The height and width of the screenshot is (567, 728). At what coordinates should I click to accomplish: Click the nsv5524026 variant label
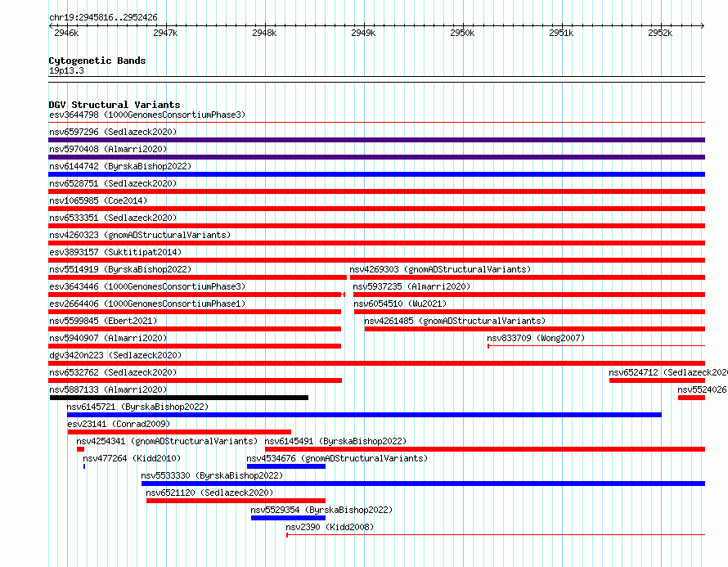[x=703, y=389]
